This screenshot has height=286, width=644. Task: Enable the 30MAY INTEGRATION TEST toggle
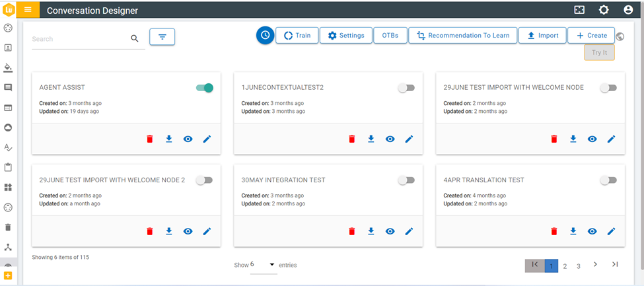point(406,180)
